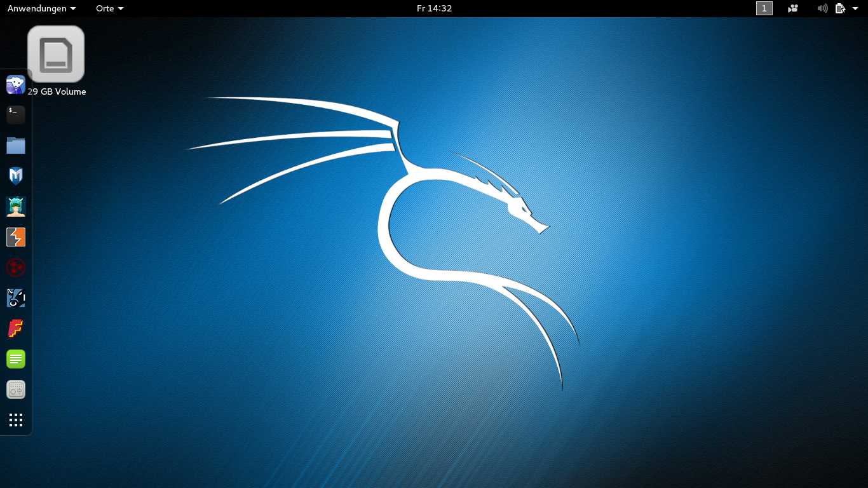Launch the Iceweasel web browser from the dock
Viewport: 868px width, 488px height.
point(16,85)
